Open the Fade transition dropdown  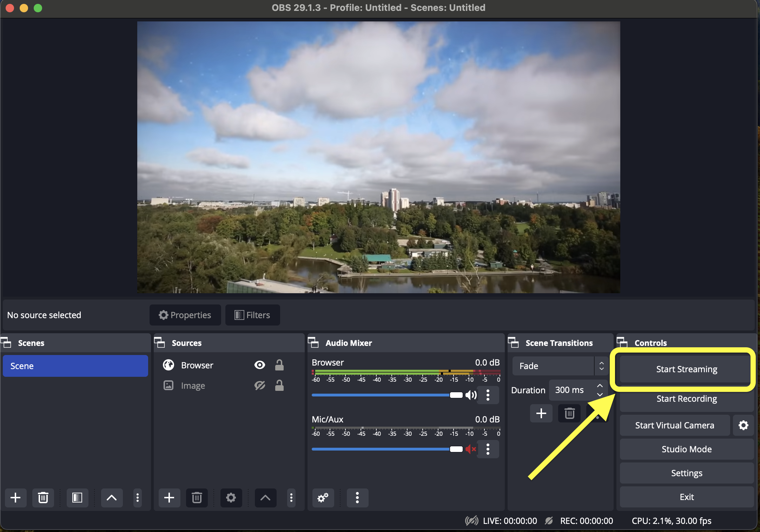[x=560, y=366]
